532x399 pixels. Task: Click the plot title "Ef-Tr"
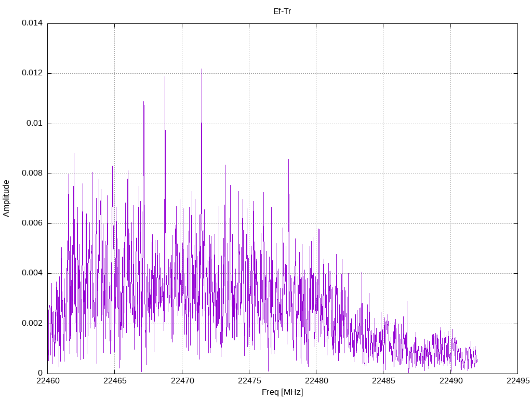coord(282,11)
